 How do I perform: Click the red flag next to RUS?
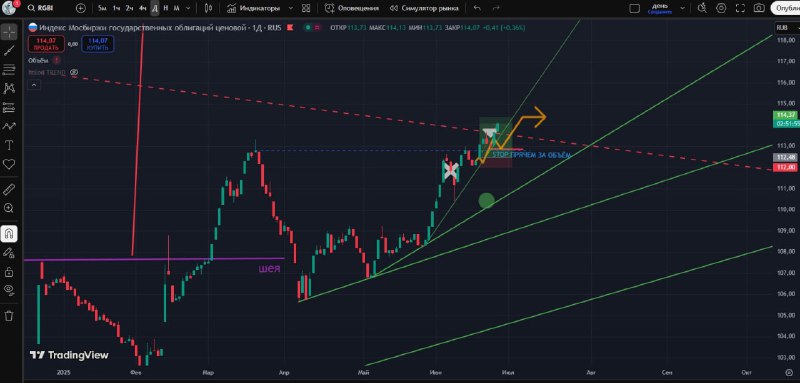pyautogui.click(x=290, y=28)
